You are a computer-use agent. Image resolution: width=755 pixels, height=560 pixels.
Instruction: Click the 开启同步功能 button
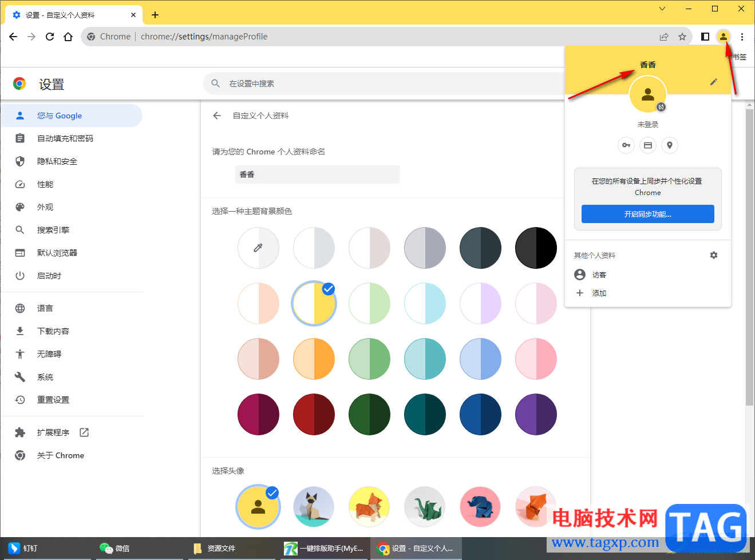[647, 214]
